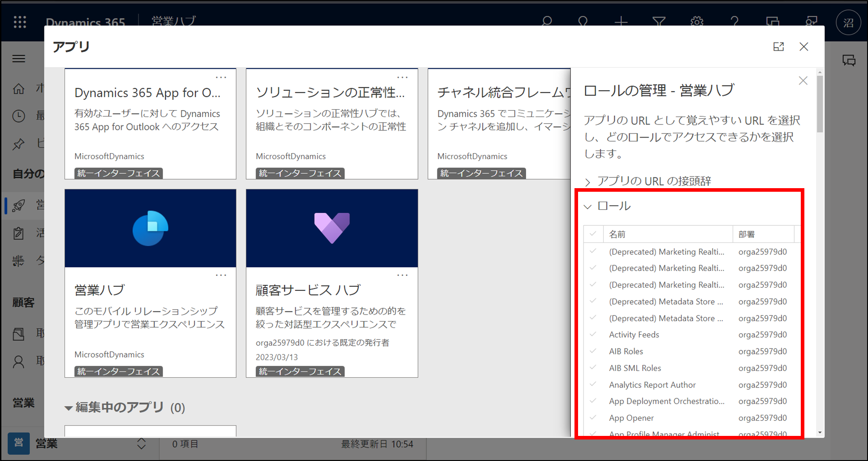Check the App Opener role
The width and height of the screenshot is (868, 461).
point(593,418)
